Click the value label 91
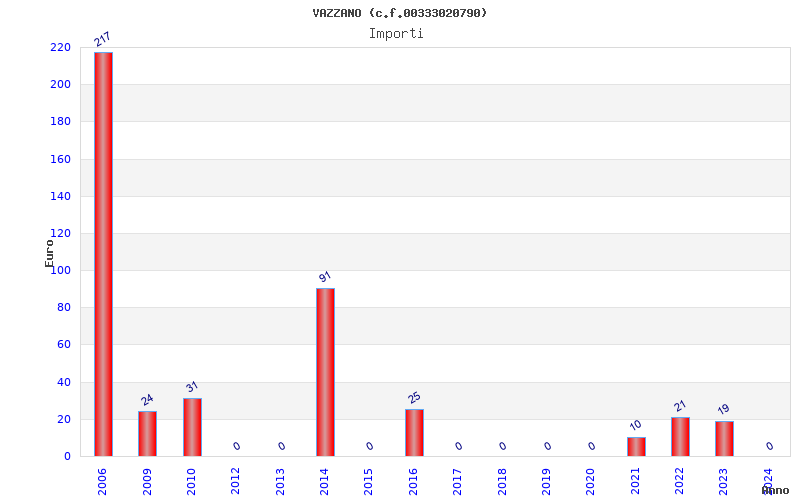Screen dimensions: 800x500 pos(325,277)
